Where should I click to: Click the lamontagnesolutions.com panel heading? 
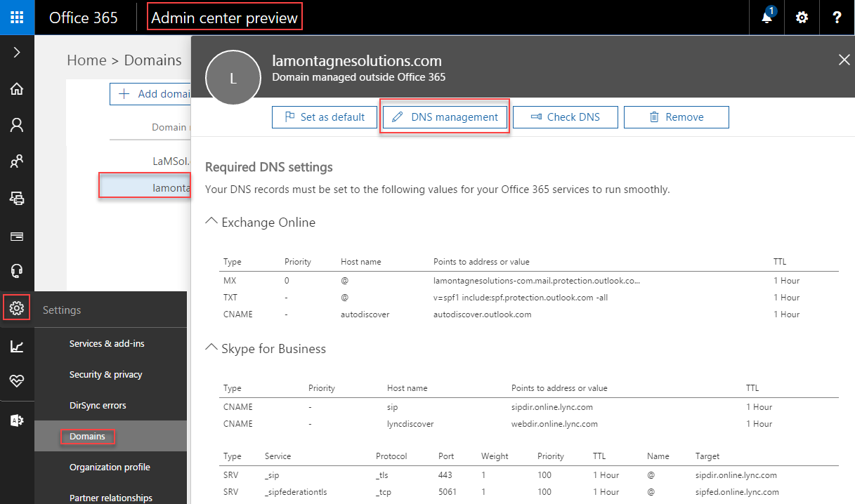tap(357, 61)
